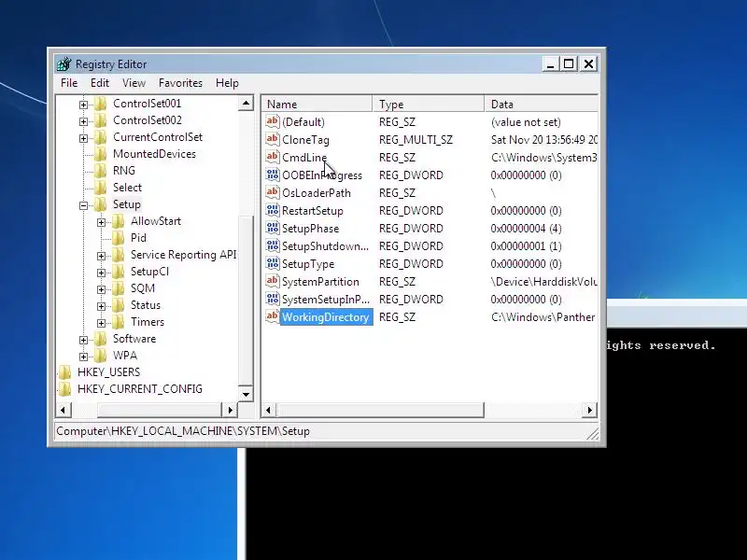Collapse the Setup key
Viewport: 747px width, 560px height.
pyautogui.click(x=83, y=205)
